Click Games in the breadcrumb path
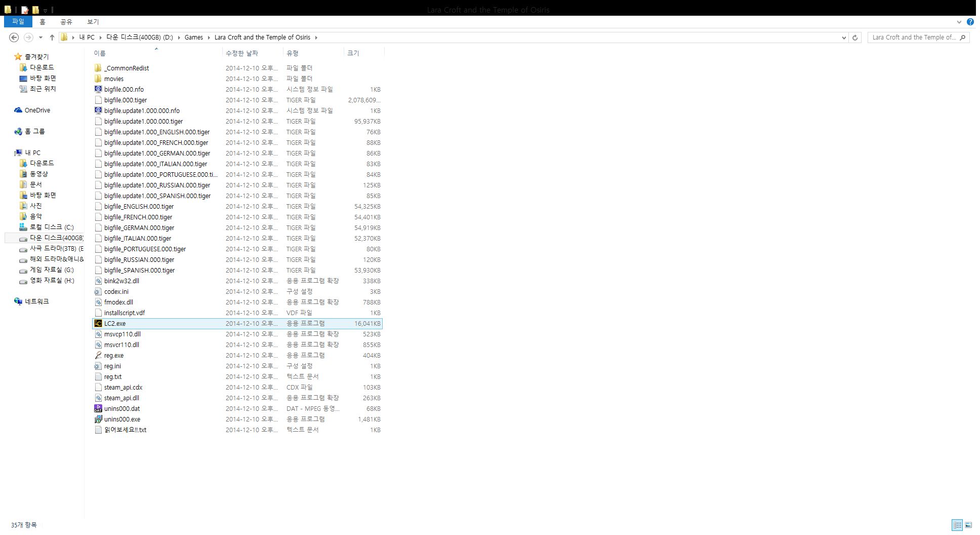Viewport: 980px width, 535px height. (x=193, y=37)
